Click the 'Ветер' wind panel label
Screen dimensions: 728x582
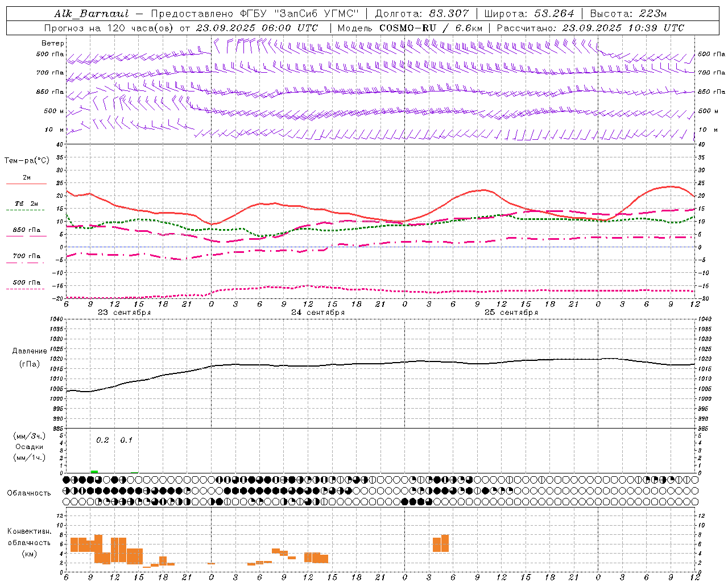pyautogui.click(x=53, y=43)
